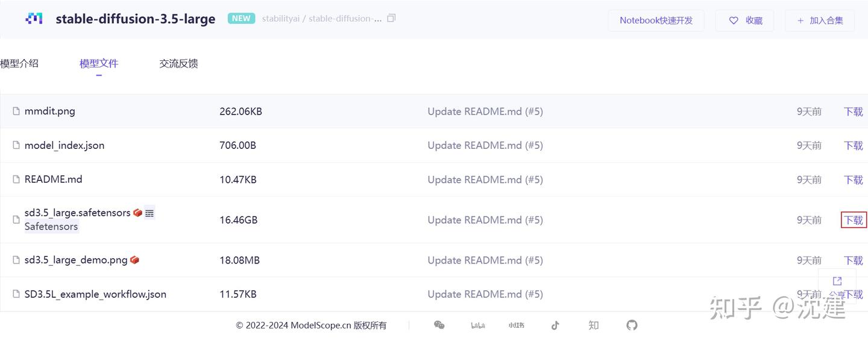Viewport: 868px width, 343px height.
Task: Click the stabilityai / stable-diffusion path text
Action: coord(322,18)
